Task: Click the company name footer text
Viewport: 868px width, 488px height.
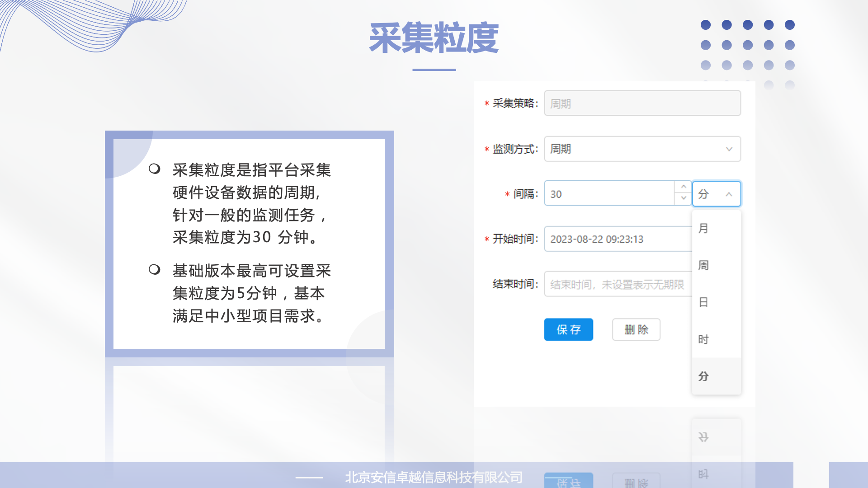Action: 434,477
